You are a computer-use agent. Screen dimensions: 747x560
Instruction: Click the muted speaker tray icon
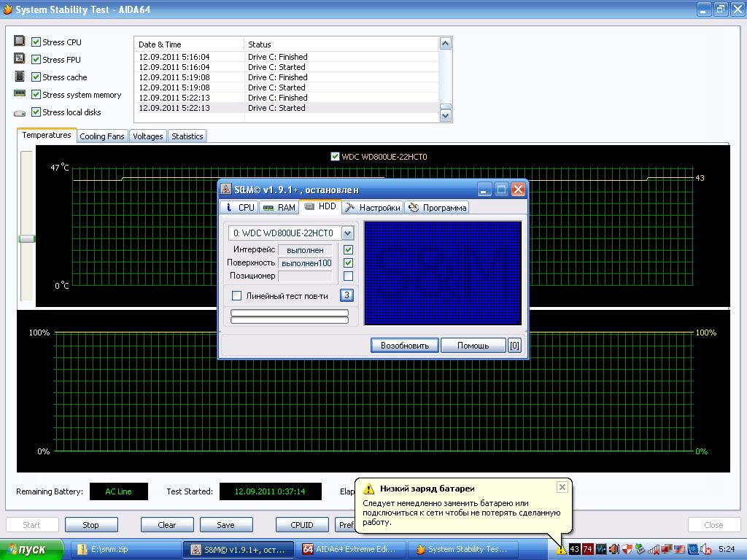coord(705,549)
